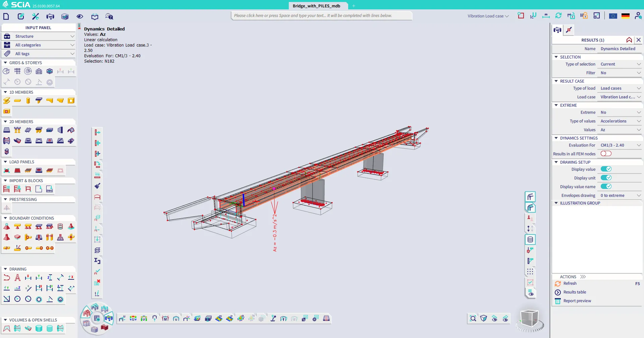
Task: Click the text 'A' drawing tool icon
Action: pos(17,278)
